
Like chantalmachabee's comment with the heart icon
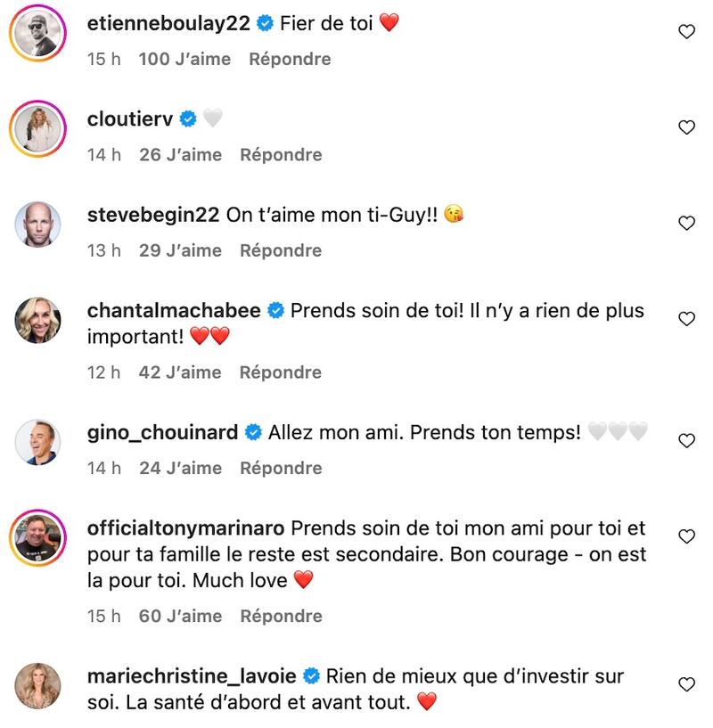686,319
